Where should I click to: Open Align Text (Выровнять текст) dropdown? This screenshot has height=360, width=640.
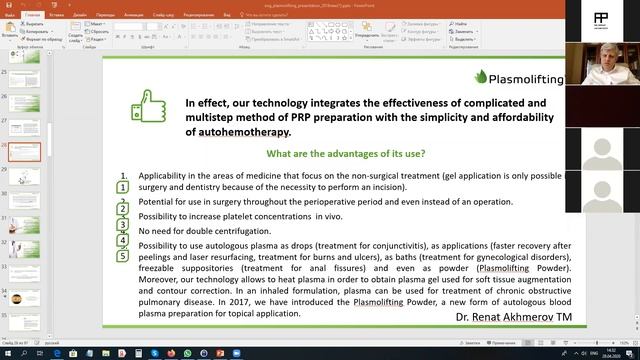coord(265,31)
